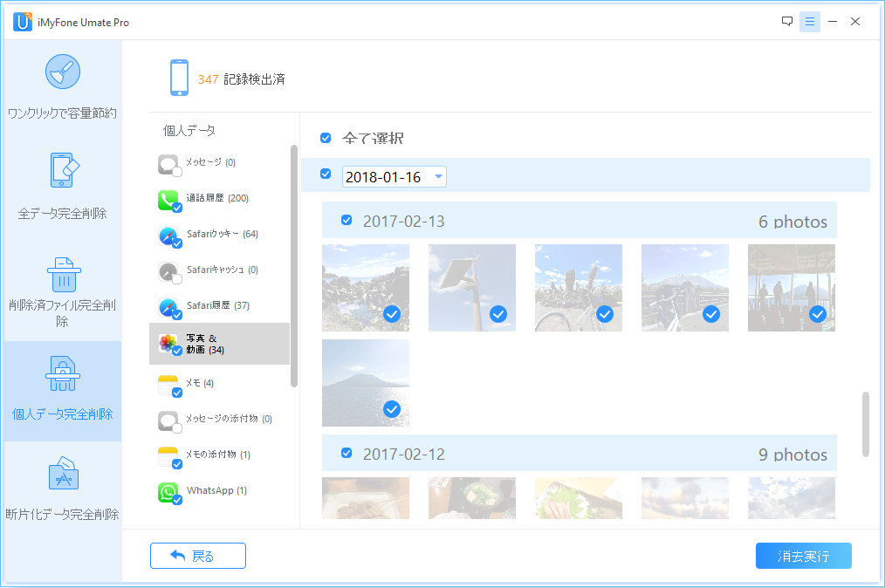This screenshot has height=588, width=885.
Task: Open the hamburger menu at top right
Action: point(810,21)
